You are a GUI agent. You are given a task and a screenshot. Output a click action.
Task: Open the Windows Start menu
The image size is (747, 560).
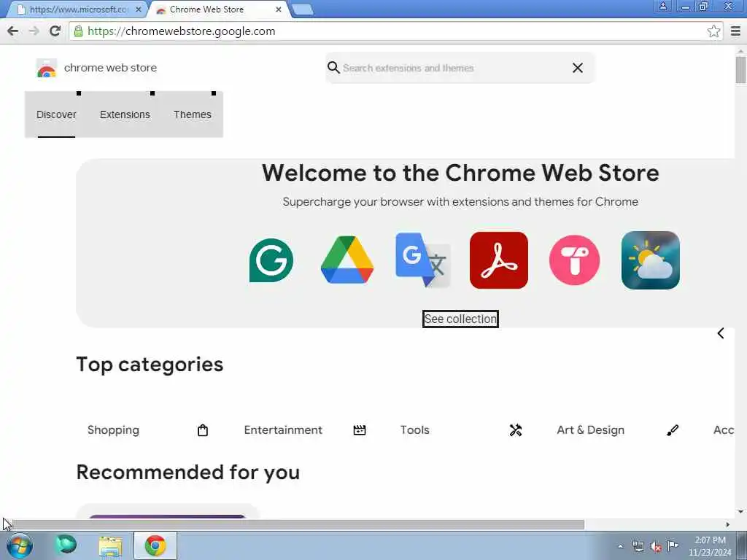(20, 545)
